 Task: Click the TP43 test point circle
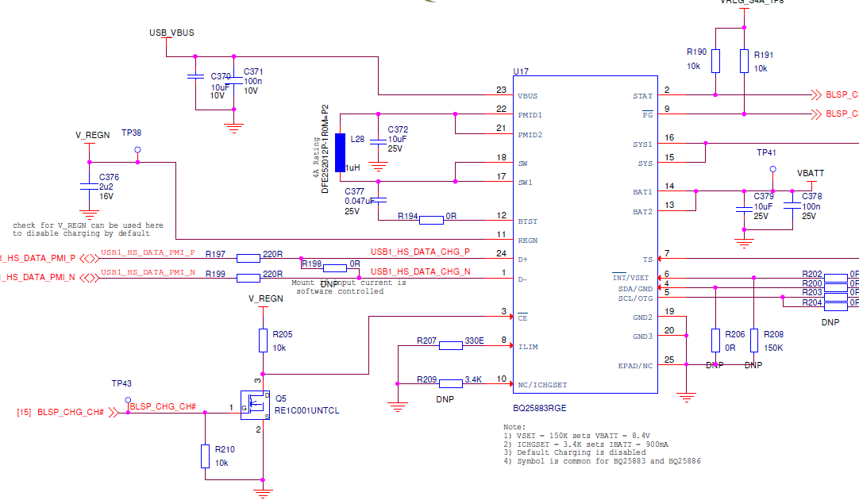(128, 401)
